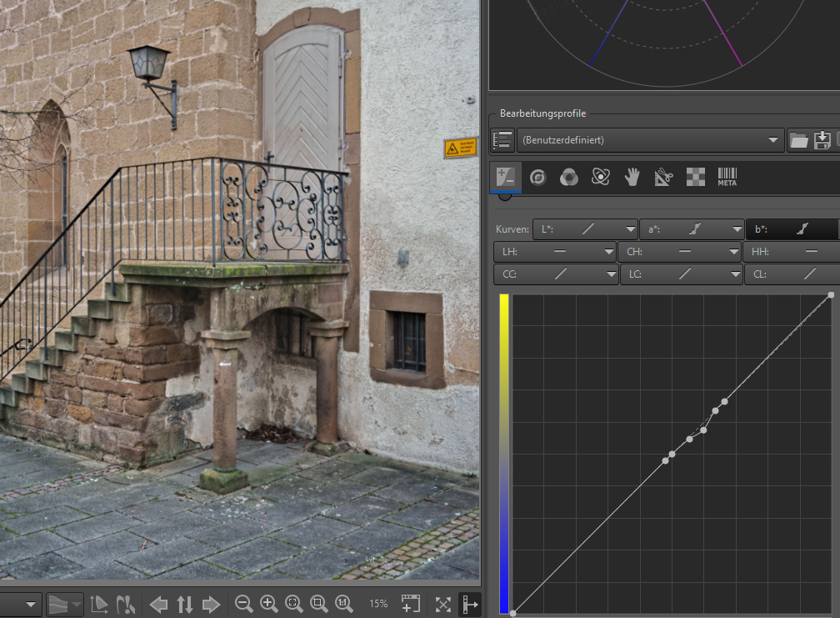The height and width of the screenshot is (618, 840).
Task: Click the zoom to 1:1 icon
Action: pyautogui.click(x=342, y=604)
